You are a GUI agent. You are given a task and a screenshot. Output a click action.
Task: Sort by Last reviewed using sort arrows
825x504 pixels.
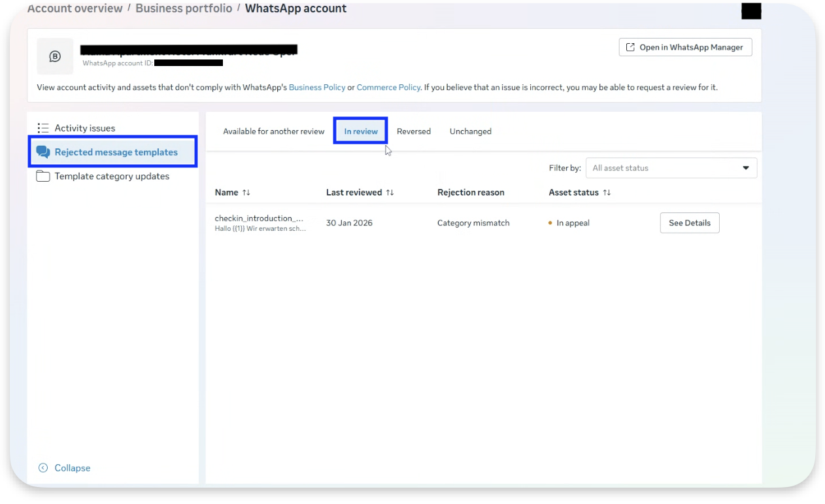pyautogui.click(x=390, y=193)
